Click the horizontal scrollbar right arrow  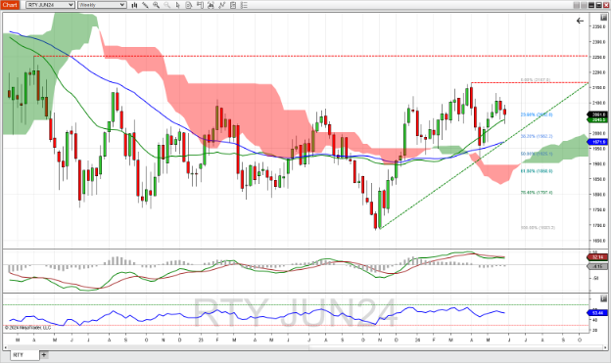point(604,347)
